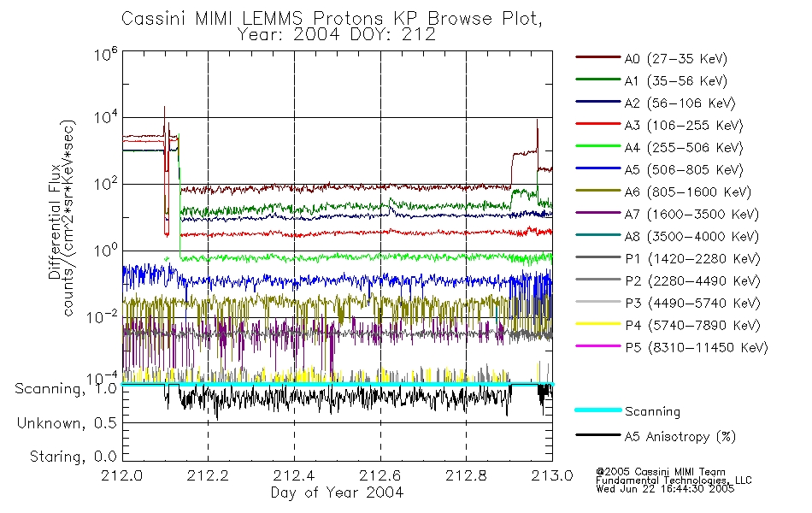Click the A0 flux spike near 212.96

(538, 136)
